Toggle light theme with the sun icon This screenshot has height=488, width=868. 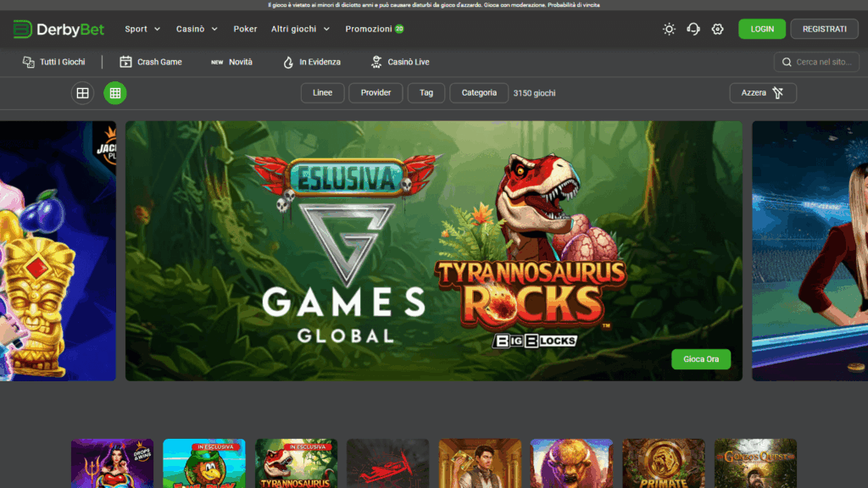(x=669, y=29)
